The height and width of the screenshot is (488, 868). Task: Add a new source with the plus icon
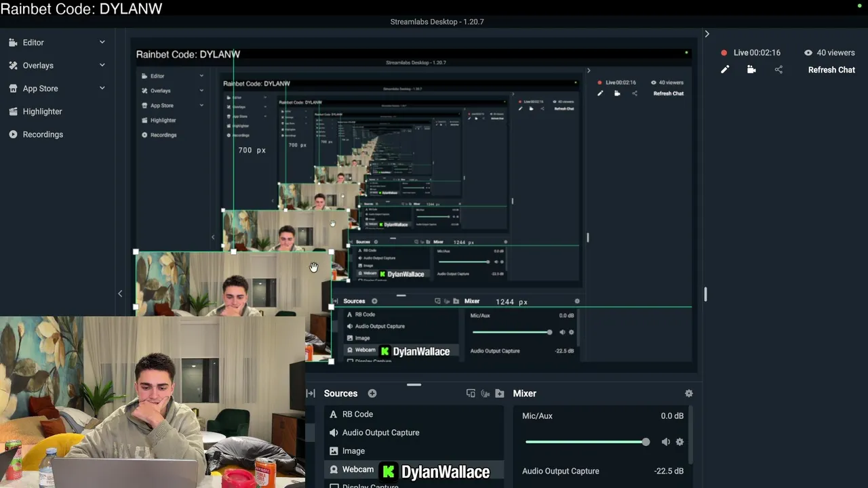pos(372,393)
